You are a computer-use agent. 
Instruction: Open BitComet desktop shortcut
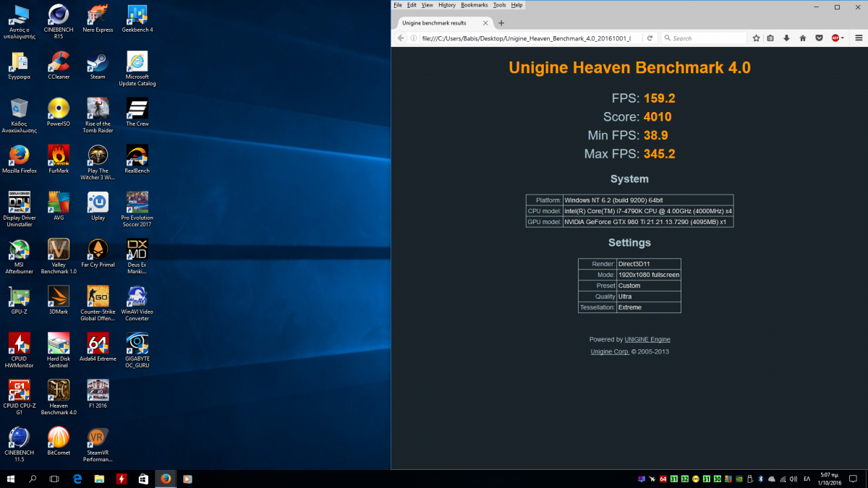click(x=59, y=442)
